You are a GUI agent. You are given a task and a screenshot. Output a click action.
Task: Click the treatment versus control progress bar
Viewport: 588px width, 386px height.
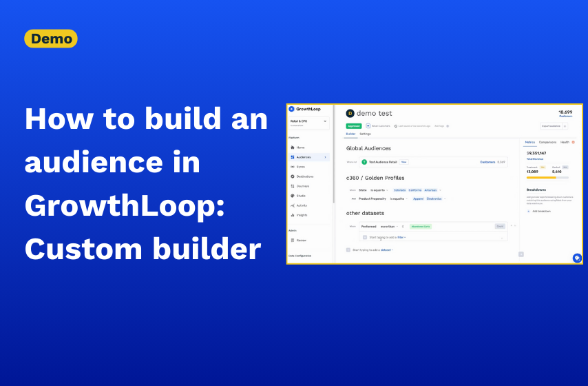pyautogui.click(x=547, y=178)
